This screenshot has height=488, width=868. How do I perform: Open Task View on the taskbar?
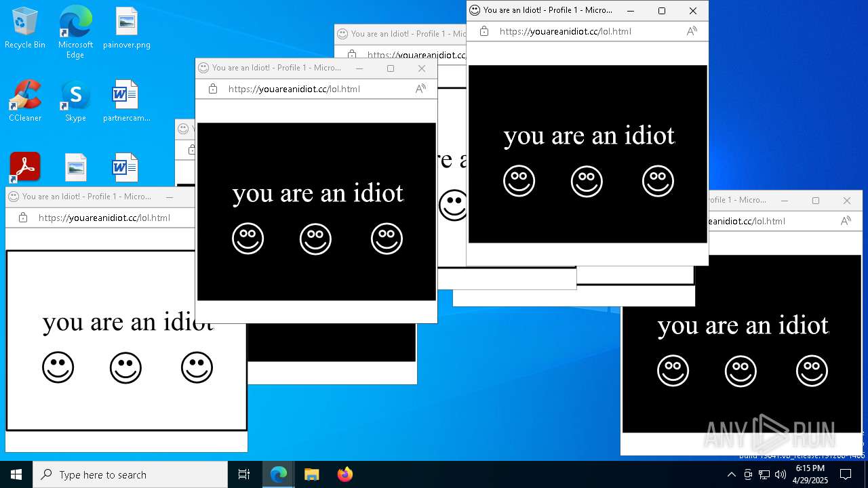(x=244, y=474)
